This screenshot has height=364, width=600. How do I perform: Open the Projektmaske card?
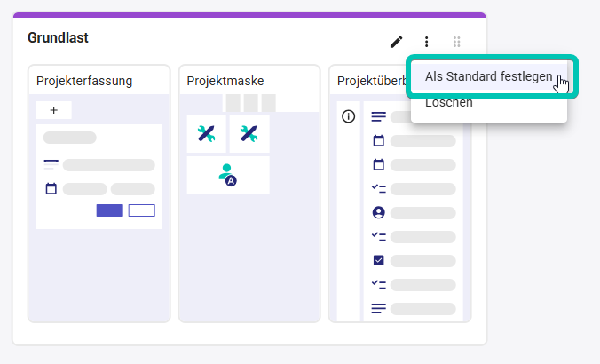[x=249, y=81]
